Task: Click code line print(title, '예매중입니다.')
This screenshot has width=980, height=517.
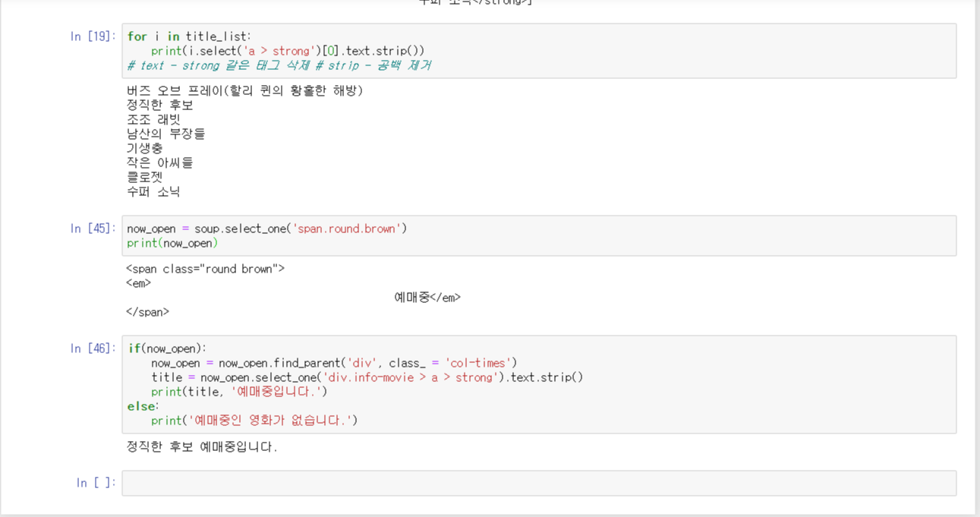Action: tap(239, 392)
